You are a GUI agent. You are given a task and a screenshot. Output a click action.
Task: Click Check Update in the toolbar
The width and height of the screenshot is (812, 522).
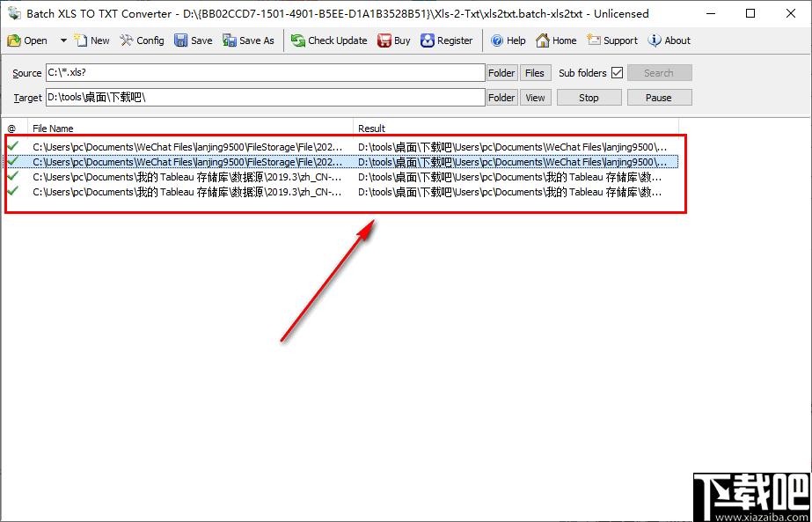(x=329, y=40)
